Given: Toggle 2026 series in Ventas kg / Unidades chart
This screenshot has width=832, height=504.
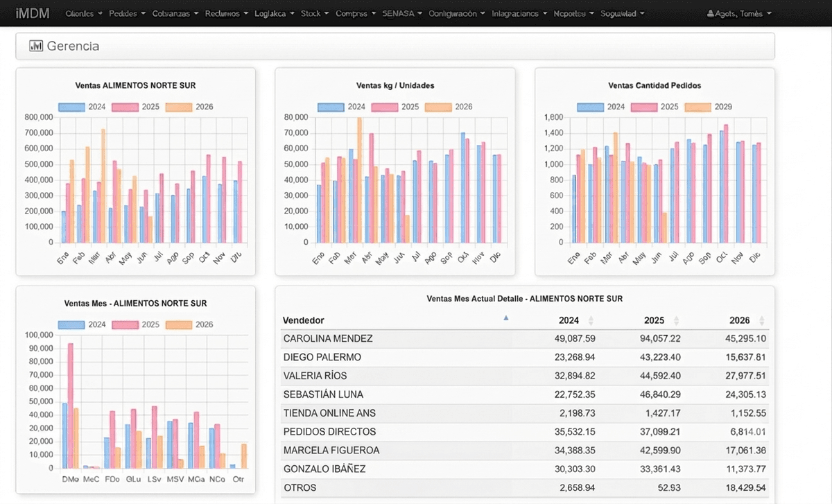Looking at the screenshot, I should 449,107.
